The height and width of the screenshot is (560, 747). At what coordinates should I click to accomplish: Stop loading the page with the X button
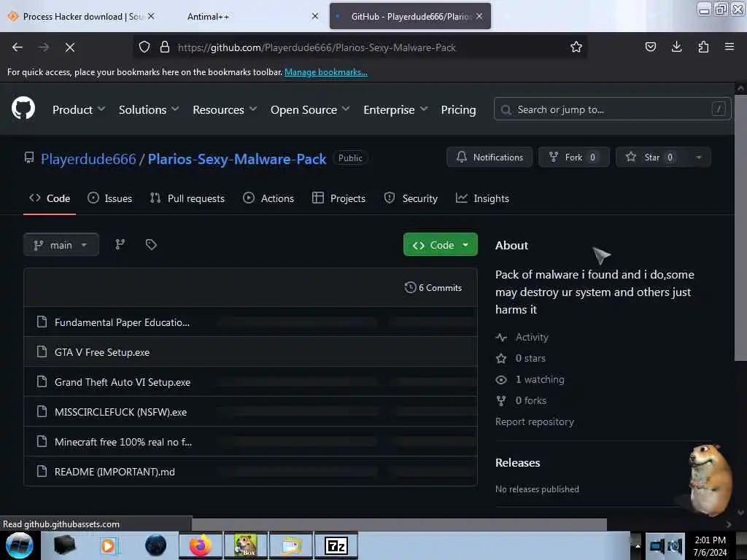70,47
